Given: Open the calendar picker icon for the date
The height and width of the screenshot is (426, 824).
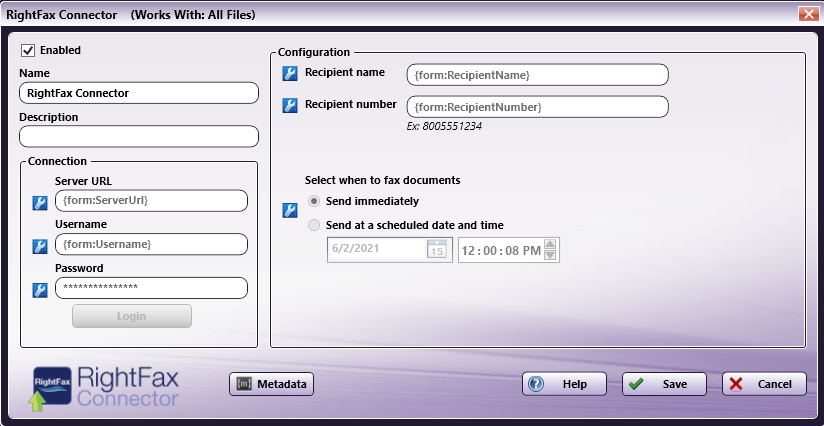Looking at the screenshot, I should click(x=437, y=250).
